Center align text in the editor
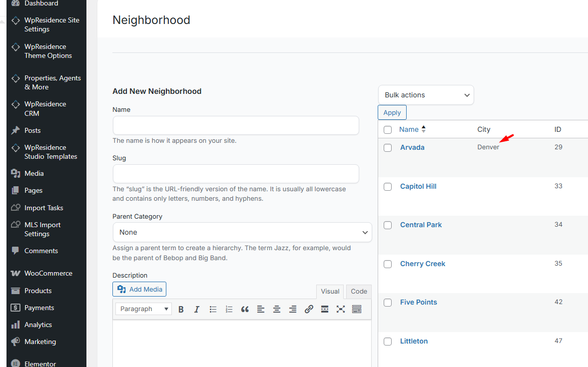The image size is (588, 367). tap(277, 309)
